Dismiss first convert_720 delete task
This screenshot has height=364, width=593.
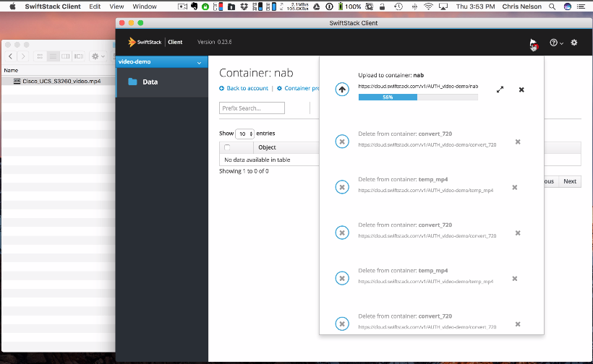[518, 142]
